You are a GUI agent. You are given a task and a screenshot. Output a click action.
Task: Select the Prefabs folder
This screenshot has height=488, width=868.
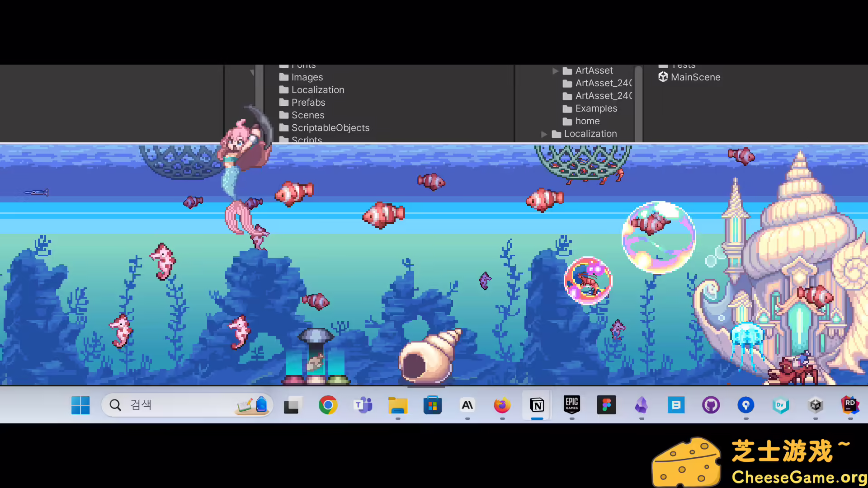point(308,103)
